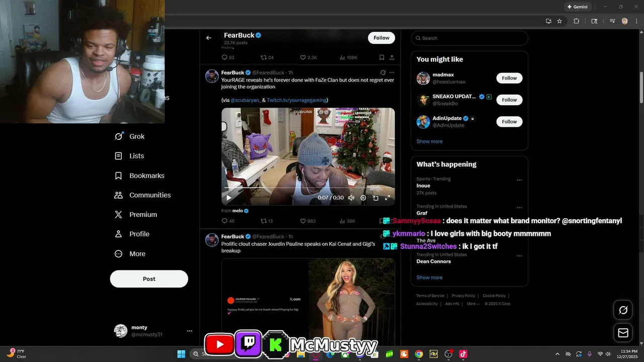Open melo's profile from video source
Image resolution: width=644 pixels, height=362 pixels.
(x=237, y=211)
